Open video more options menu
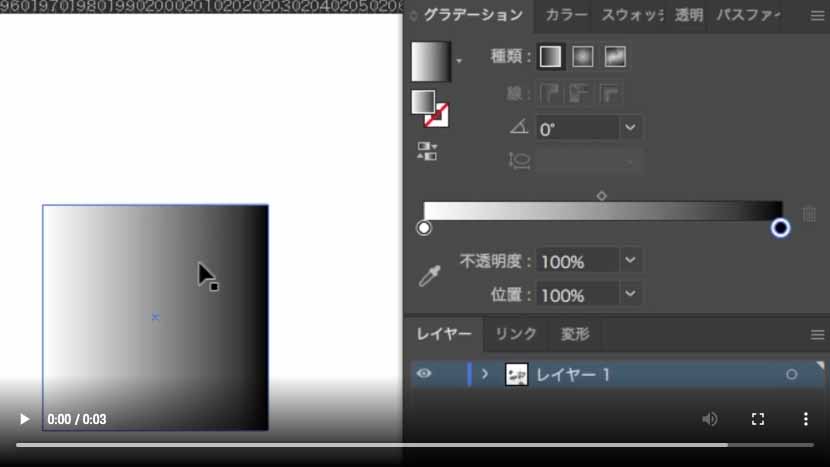830x467 pixels. pyautogui.click(x=806, y=419)
